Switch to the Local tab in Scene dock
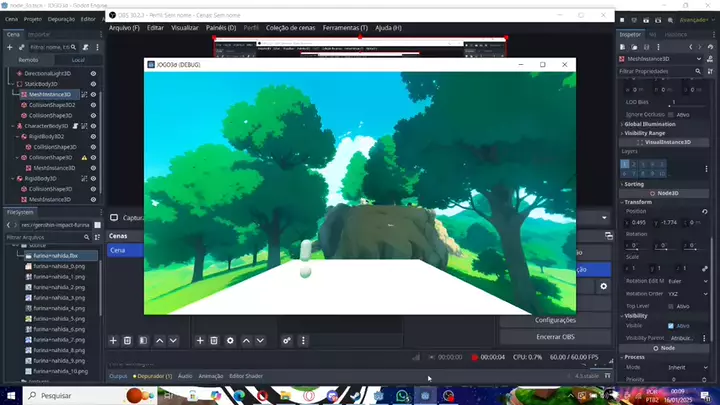Screen dimensions: 720x405 [x=77, y=60]
